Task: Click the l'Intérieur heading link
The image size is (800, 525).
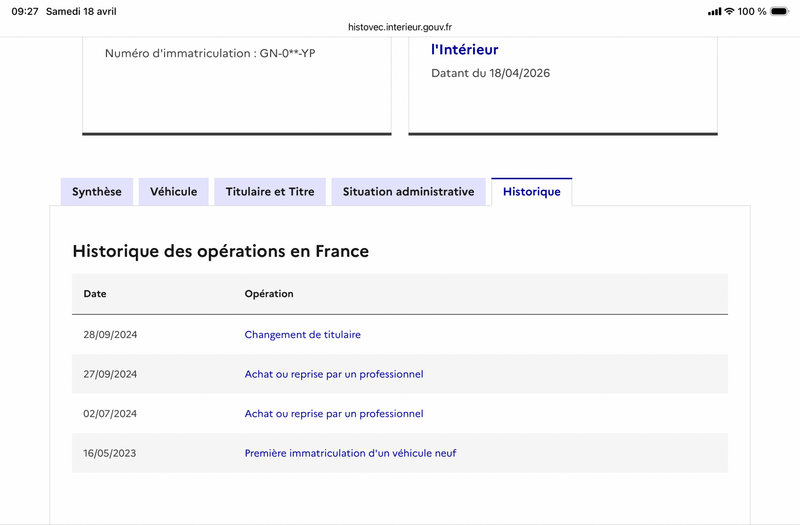Action: point(464,49)
